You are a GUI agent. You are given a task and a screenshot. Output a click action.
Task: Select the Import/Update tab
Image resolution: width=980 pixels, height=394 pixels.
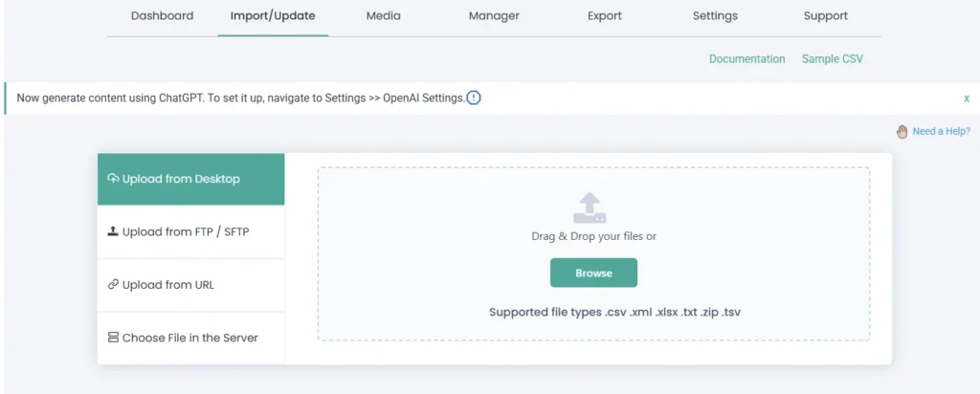click(273, 16)
